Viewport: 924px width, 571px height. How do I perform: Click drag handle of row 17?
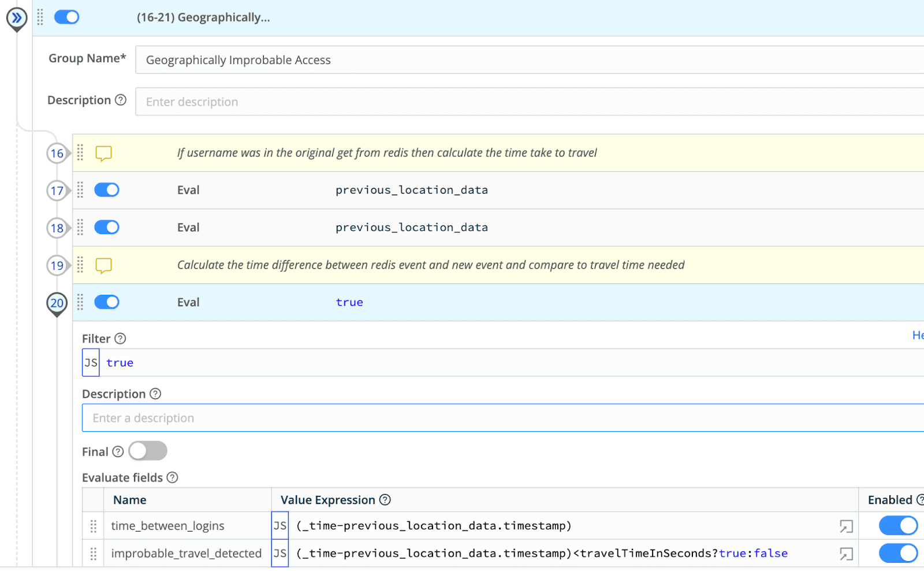tap(80, 190)
